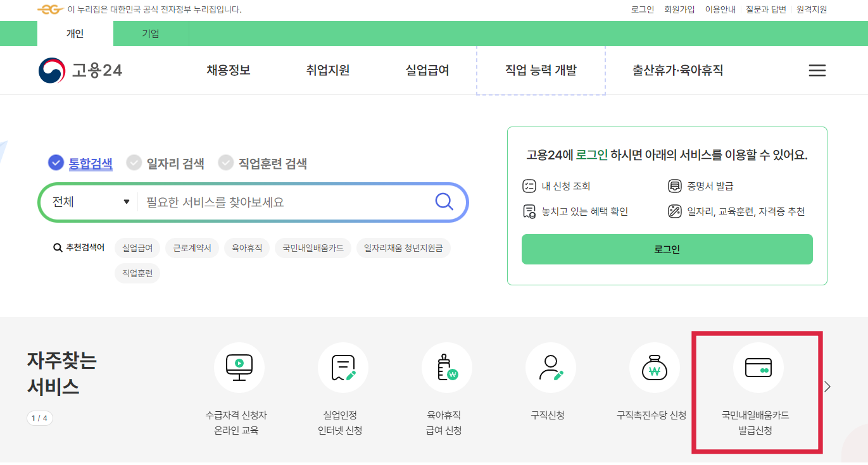Click the 놓치고 있는 혜택 확인 text
Viewport: 868px width, 465px height.
pyautogui.click(x=585, y=211)
